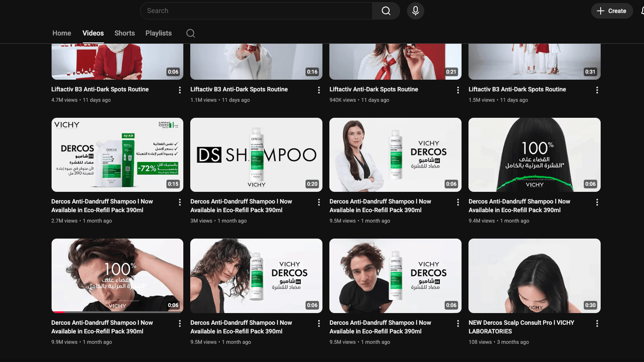Open Dercos Eco-Refill title with 3M views
644x362 pixels.
click(x=241, y=206)
